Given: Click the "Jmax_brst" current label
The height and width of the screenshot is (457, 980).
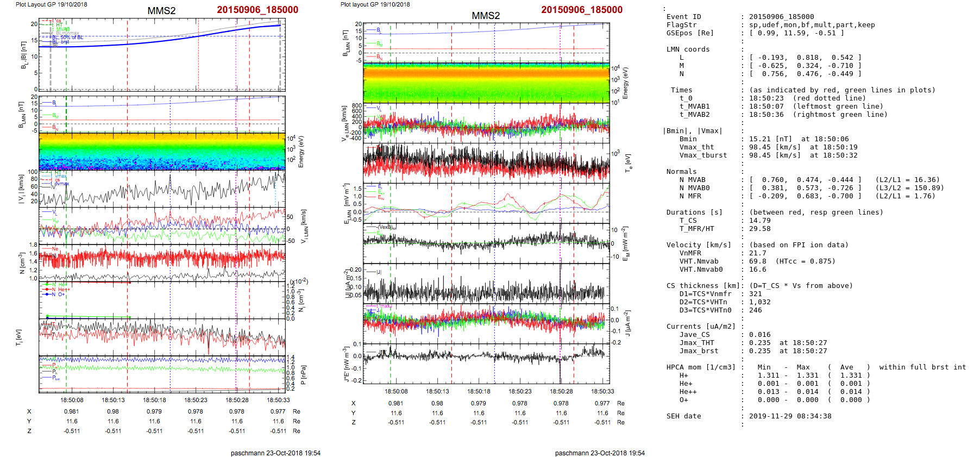Looking at the screenshot, I should point(699,351).
